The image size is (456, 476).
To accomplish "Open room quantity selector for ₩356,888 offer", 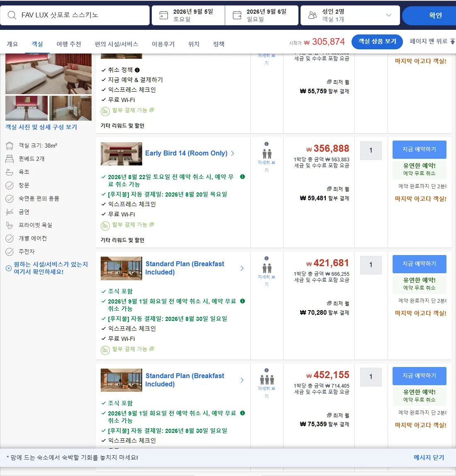I will coord(371,151).
